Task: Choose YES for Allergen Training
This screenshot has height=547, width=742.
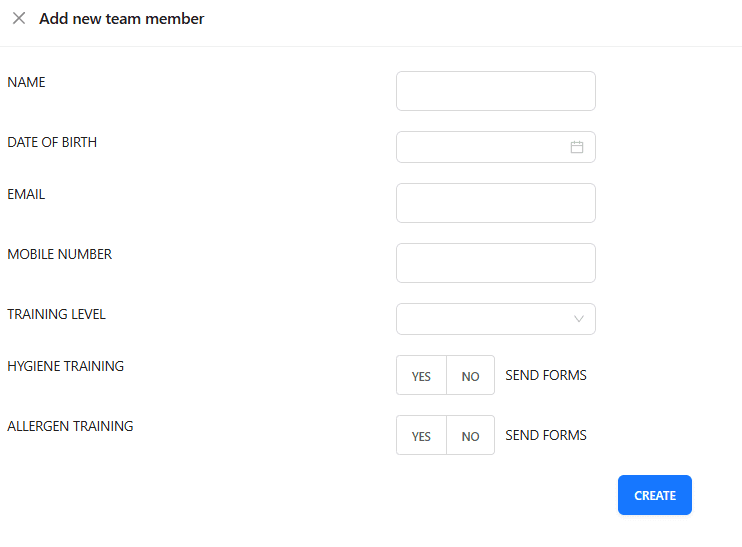Action: tap(421, 435)
